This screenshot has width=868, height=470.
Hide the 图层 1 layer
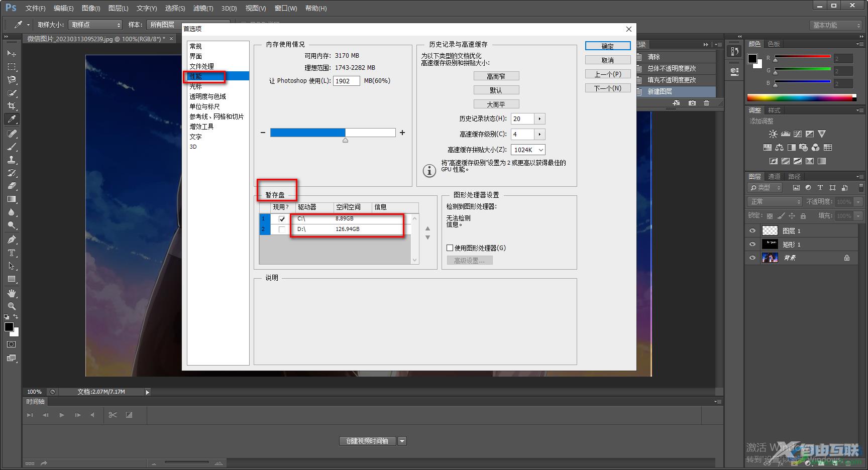[752, 231]
